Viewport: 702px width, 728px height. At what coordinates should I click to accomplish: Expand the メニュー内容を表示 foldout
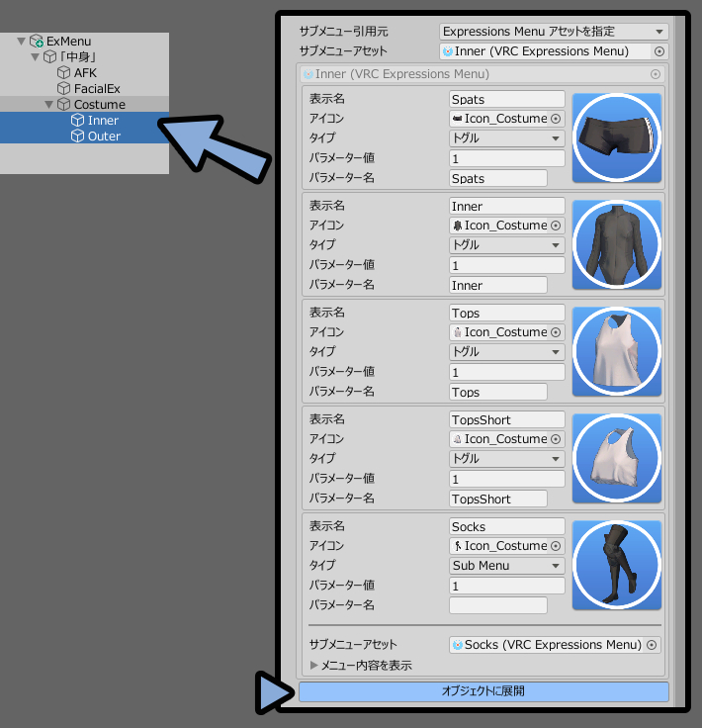pos(313,666)
